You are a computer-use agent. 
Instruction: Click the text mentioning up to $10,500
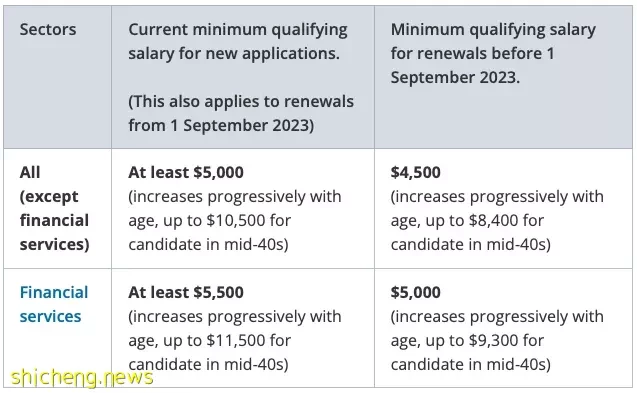point(235,220)
